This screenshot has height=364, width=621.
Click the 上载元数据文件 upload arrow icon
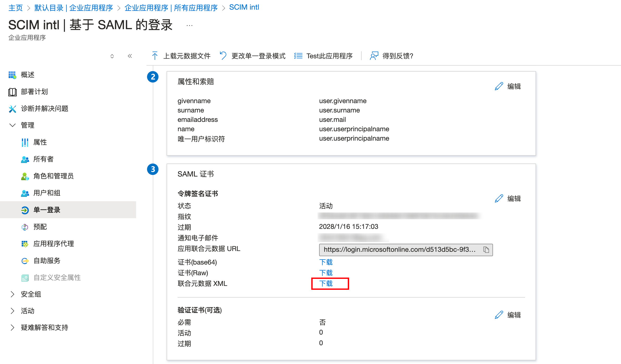(155, 56)
